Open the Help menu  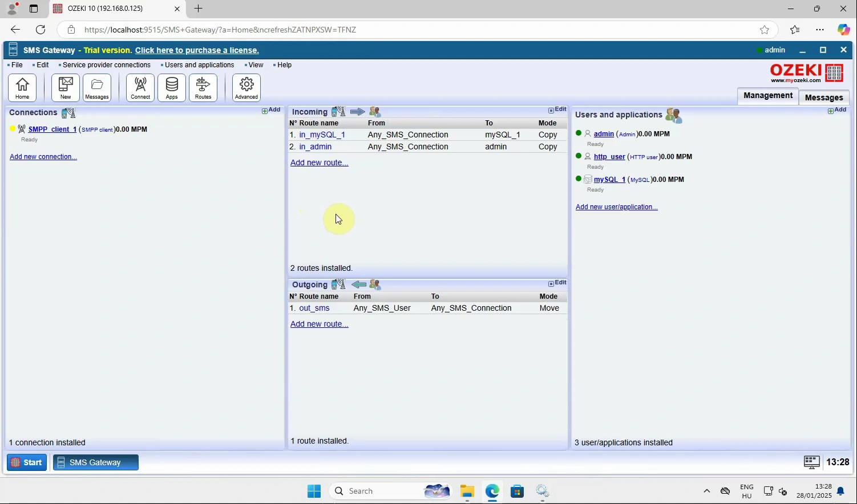pyautogui.click(x=285, y=65)
